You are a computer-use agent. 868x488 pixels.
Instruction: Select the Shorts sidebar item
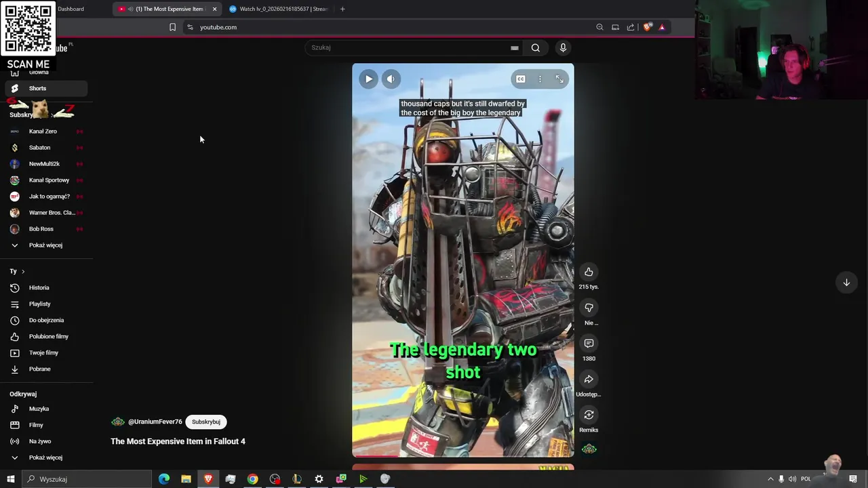(46, 88)
